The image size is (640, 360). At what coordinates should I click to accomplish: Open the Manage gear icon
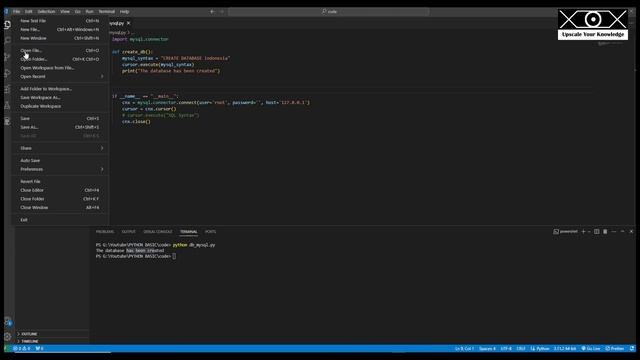point(7,337)
